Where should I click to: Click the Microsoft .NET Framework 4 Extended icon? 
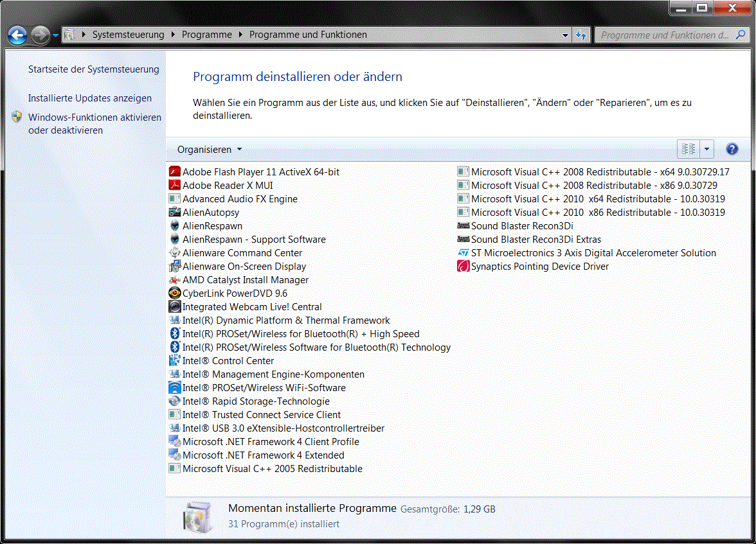point(175,455)
